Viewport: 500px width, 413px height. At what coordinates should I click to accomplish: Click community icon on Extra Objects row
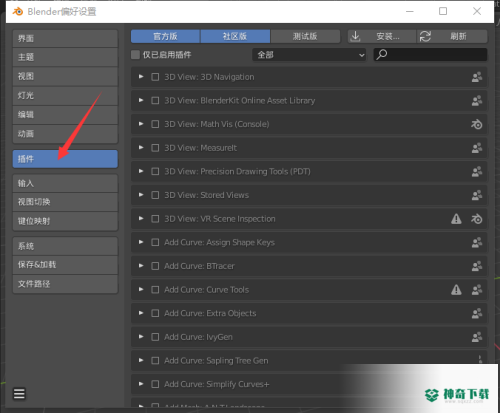tap(477, 314)
